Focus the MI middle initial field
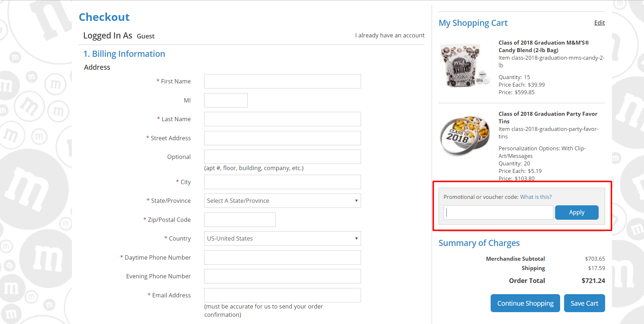644x324 pixels. point(226,100)
